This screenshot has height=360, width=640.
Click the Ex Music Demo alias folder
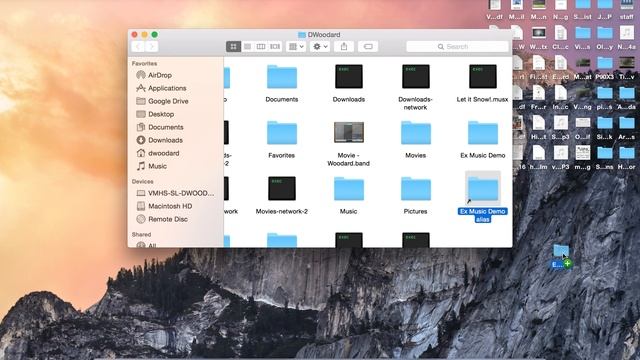(x=482, y=189)
